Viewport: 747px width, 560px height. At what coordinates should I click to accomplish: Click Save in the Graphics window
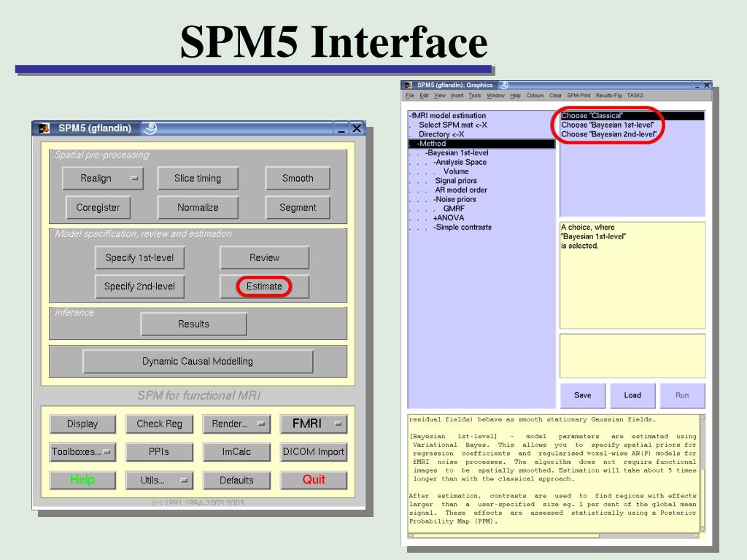(583, 395)
